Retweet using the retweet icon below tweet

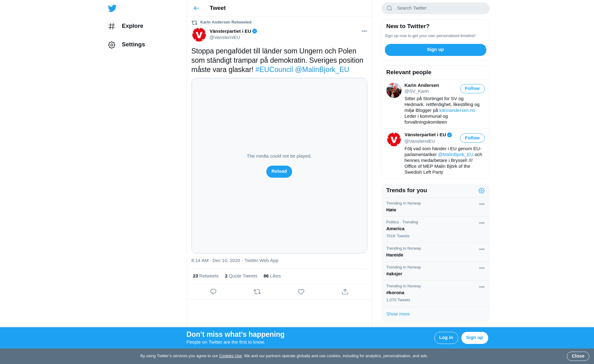(257, 292)
